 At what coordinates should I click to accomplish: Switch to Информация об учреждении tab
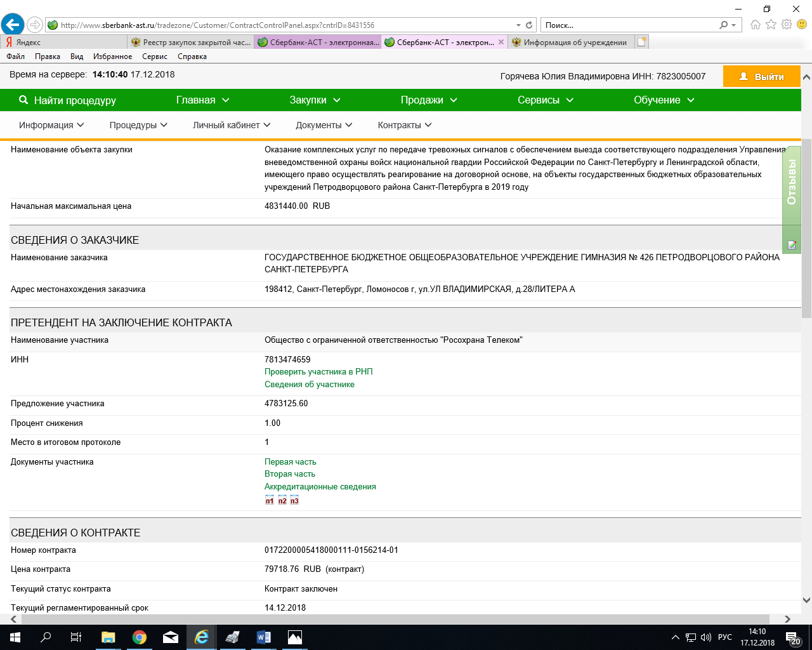tap(571, 43)
